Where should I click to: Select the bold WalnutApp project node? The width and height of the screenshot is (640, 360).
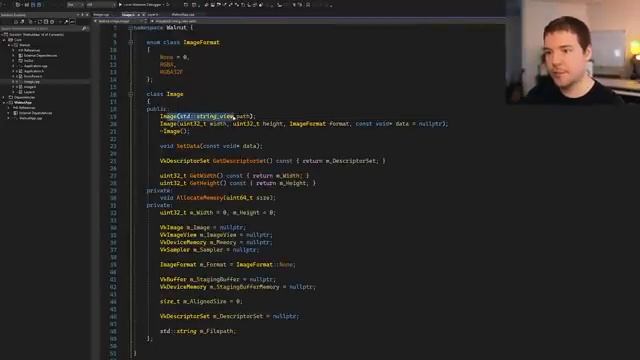tap(23, 102)
